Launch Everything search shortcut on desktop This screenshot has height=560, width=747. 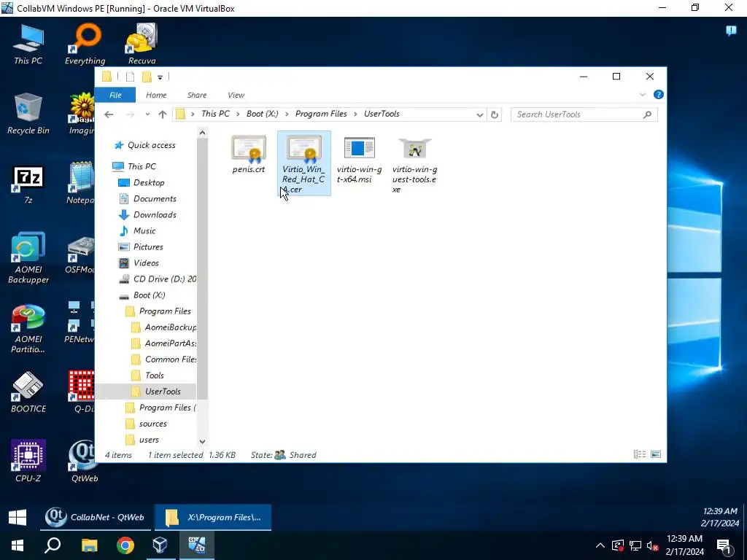click(x=85, y=44)
